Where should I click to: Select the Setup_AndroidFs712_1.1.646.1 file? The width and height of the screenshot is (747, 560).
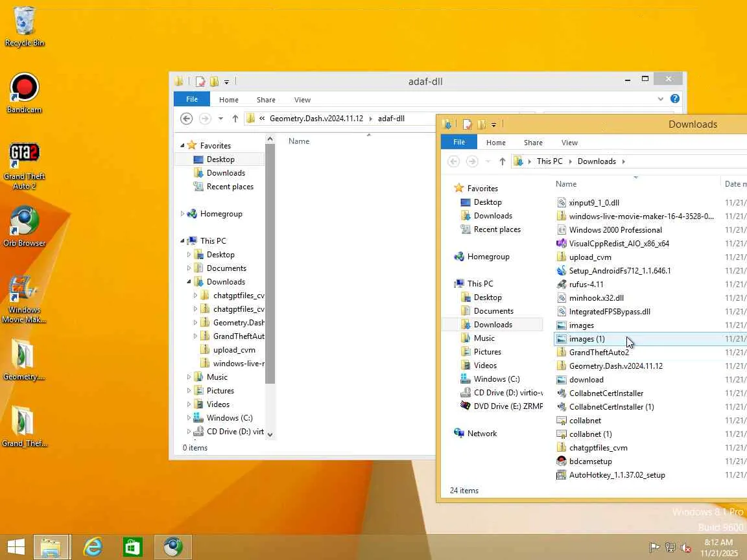tap(620, 270)
